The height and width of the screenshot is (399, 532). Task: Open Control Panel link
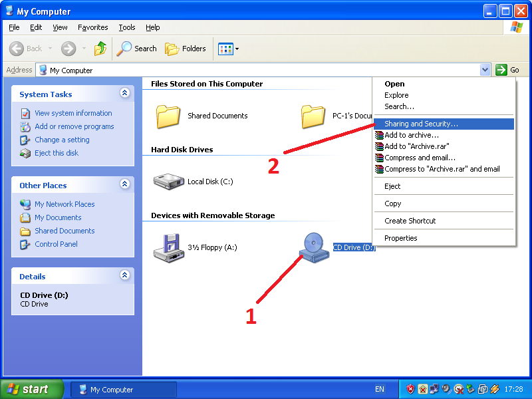[56, 244]
